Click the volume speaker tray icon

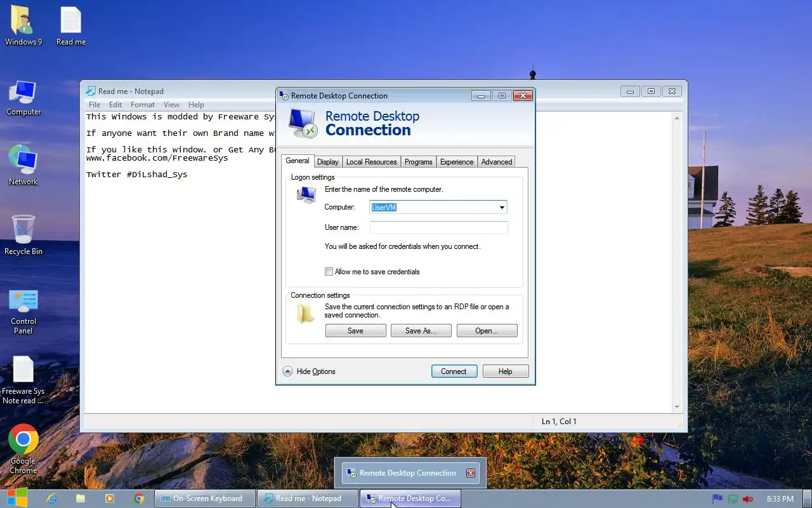click(x=748, y=499)
